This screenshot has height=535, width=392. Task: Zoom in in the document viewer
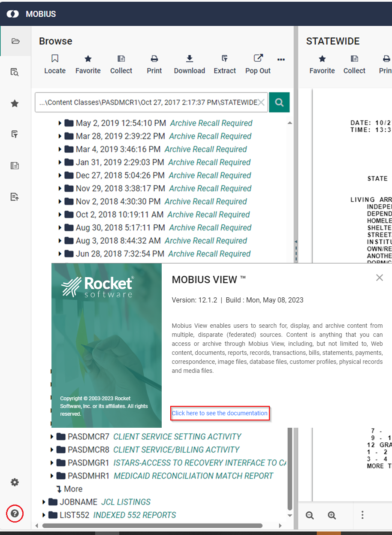(332, 515)
